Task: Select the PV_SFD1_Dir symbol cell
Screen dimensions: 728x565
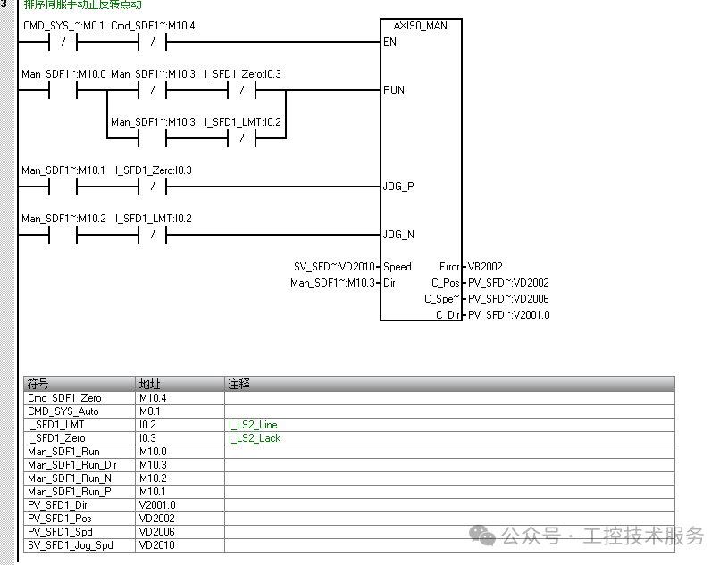Action: pyautogui.click(x=79, y=505)
